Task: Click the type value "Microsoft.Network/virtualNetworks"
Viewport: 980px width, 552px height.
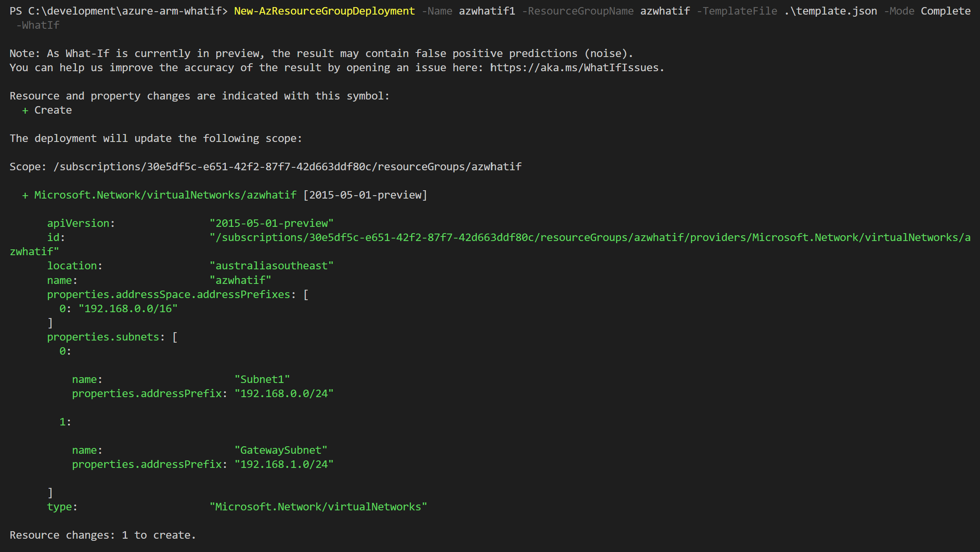Action: point(318,506)
